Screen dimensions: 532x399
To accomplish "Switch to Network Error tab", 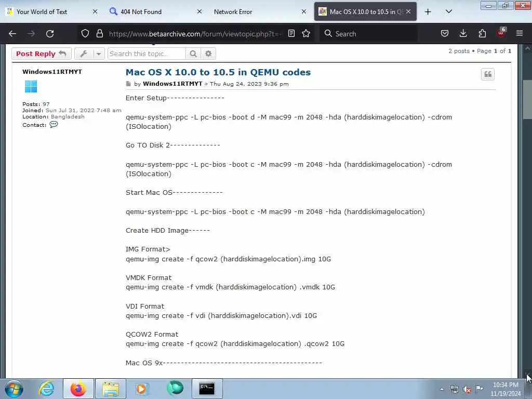I will [x=233, y=11].
